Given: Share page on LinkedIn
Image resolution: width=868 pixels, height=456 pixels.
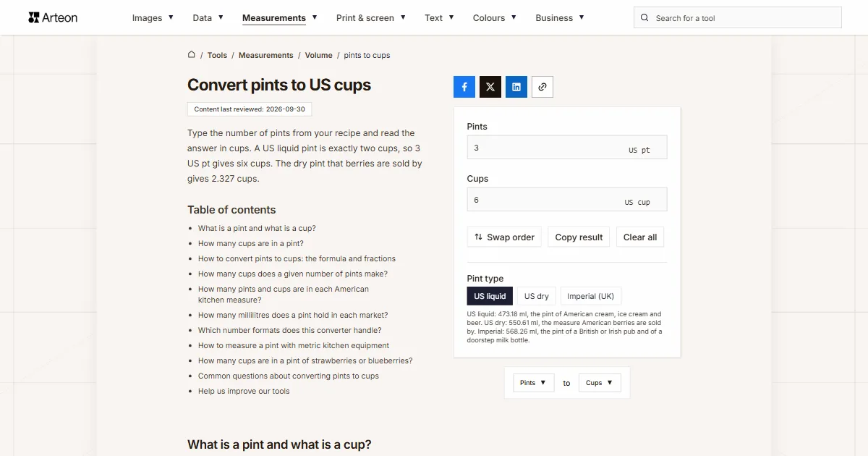Looking at the screenshot, I should (x=516, y=87).
